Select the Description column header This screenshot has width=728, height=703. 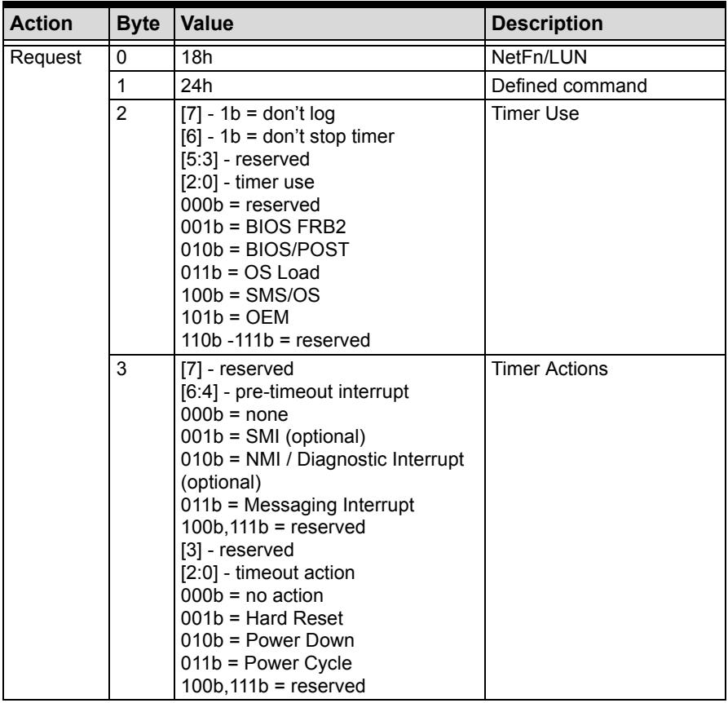547,24
